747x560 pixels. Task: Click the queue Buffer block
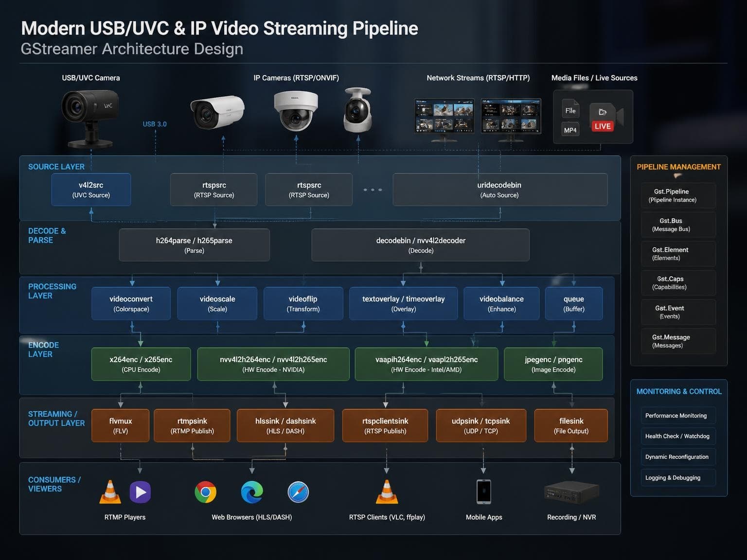click(x=574, y=303)
